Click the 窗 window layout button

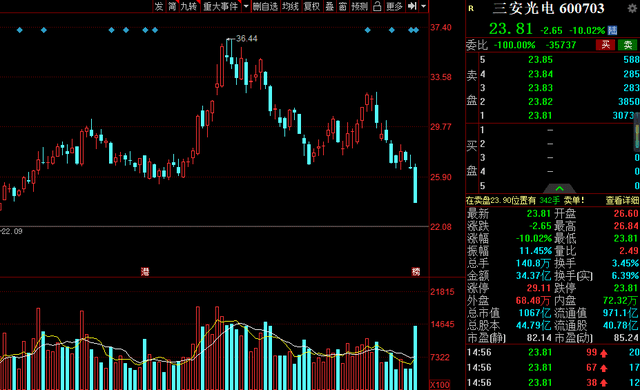point(343,6)
